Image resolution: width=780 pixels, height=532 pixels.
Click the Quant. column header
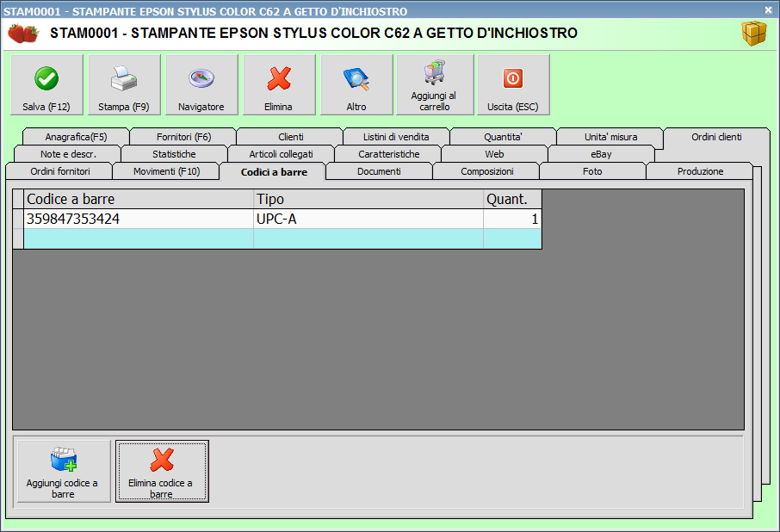(512, 199)
